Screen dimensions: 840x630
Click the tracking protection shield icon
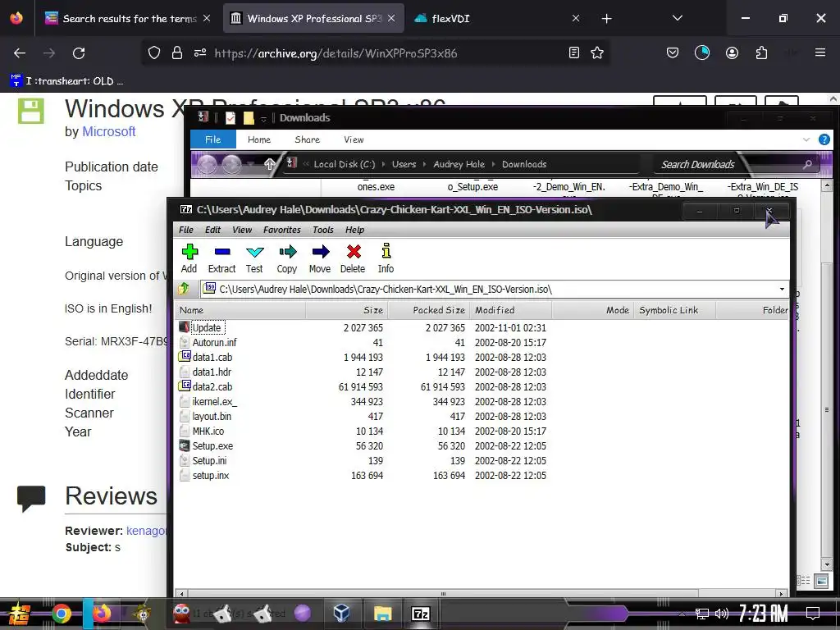[x=154, y=52]
